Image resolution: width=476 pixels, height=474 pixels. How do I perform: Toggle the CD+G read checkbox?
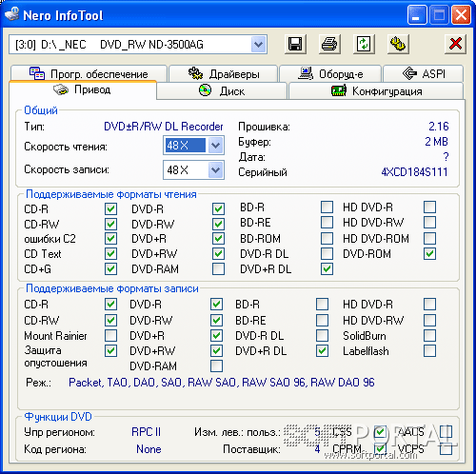pyautogui.click(x=110, y=269)
